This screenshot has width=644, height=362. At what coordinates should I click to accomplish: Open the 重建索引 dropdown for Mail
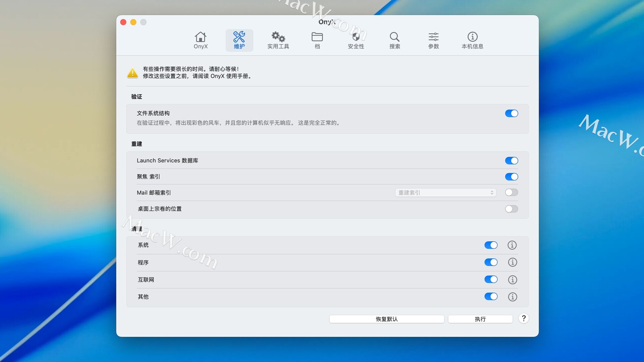click(445, 193)
